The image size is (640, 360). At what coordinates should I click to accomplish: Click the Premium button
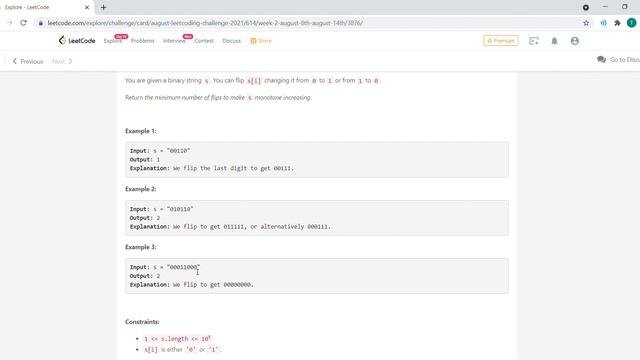(501, 41)
